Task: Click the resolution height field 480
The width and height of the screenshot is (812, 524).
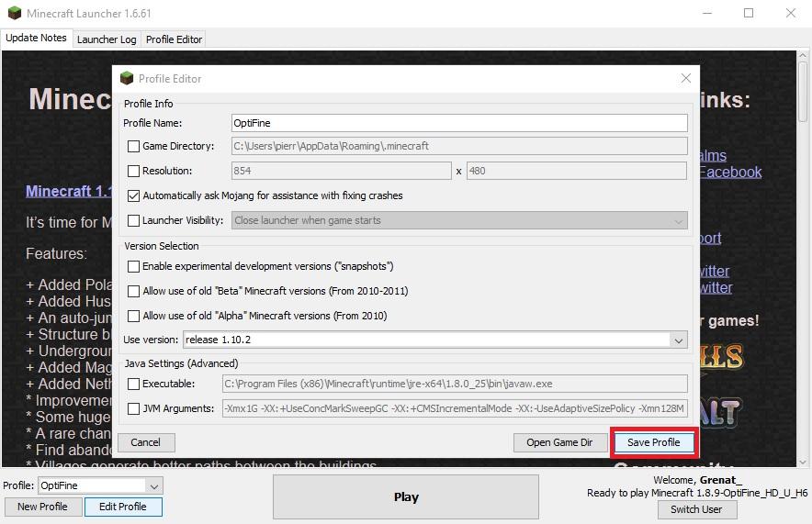Action: [577, 171]
